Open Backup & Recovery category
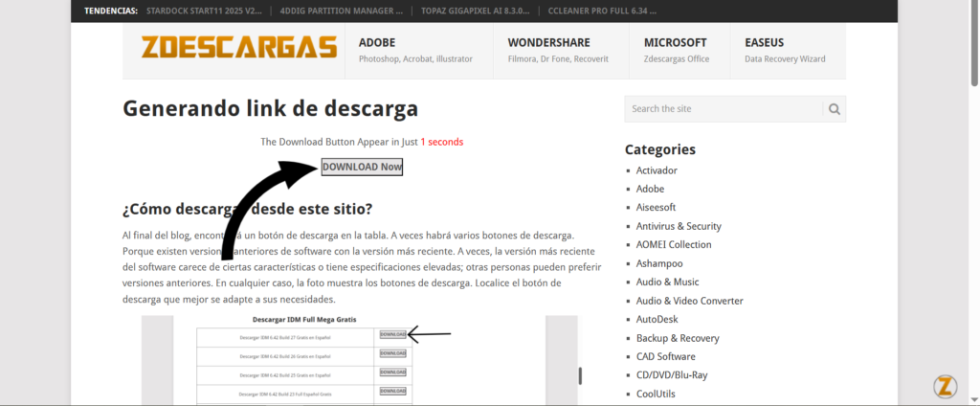Viewport: 980px width, 406px height. 678,338
